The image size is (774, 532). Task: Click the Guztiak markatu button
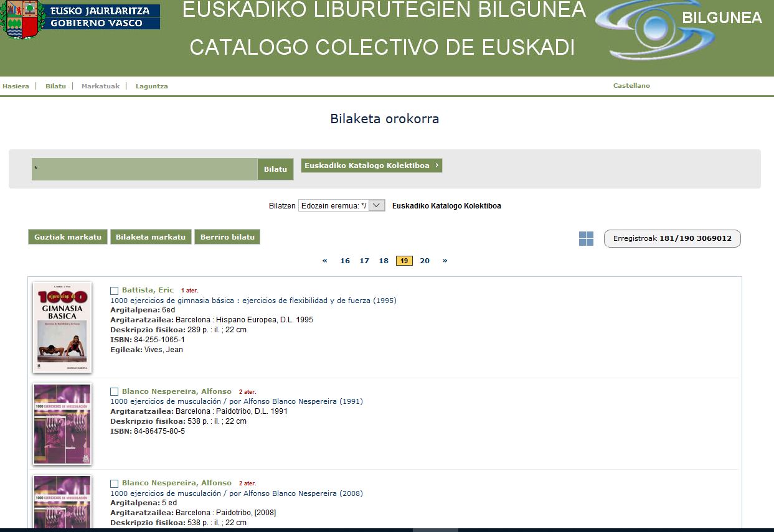click(68, 237)
